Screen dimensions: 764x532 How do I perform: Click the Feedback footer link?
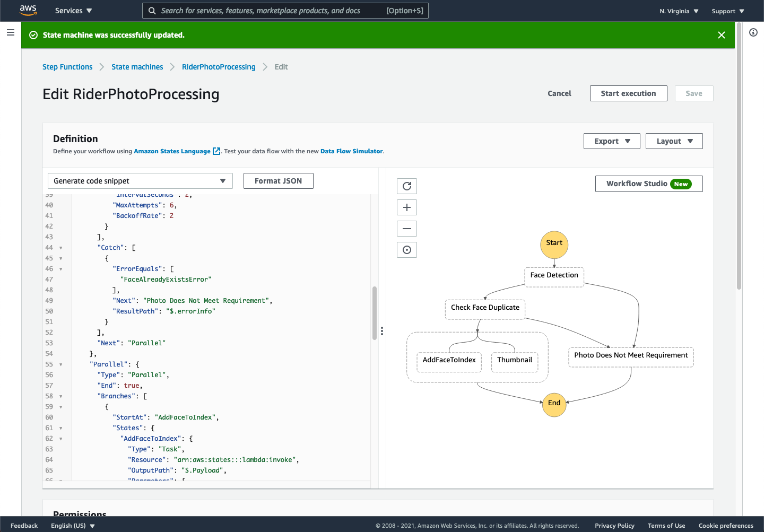[24, 526]
